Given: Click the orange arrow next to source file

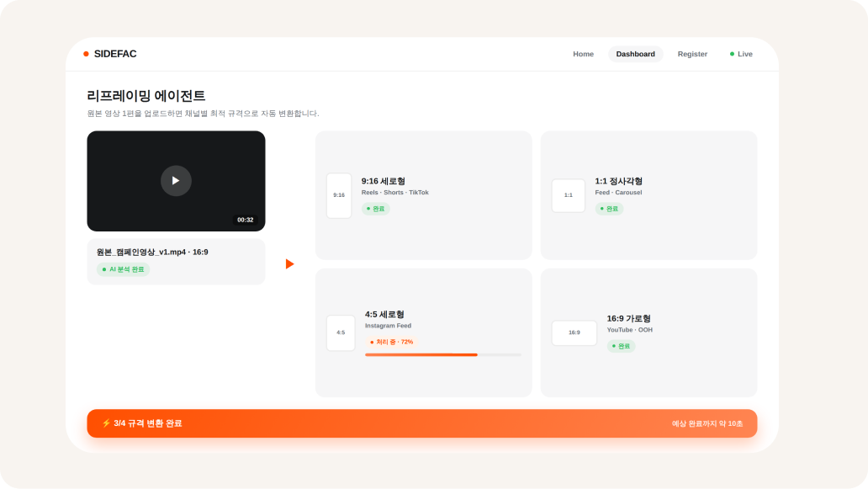Looking at the screenshot, I should click(x=289, y=263).
